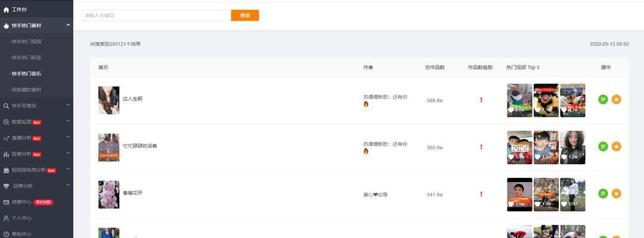The image size is (644, 238).
Task: Open the video thumbnail with 5761 likes
Action: click(573, 195)
